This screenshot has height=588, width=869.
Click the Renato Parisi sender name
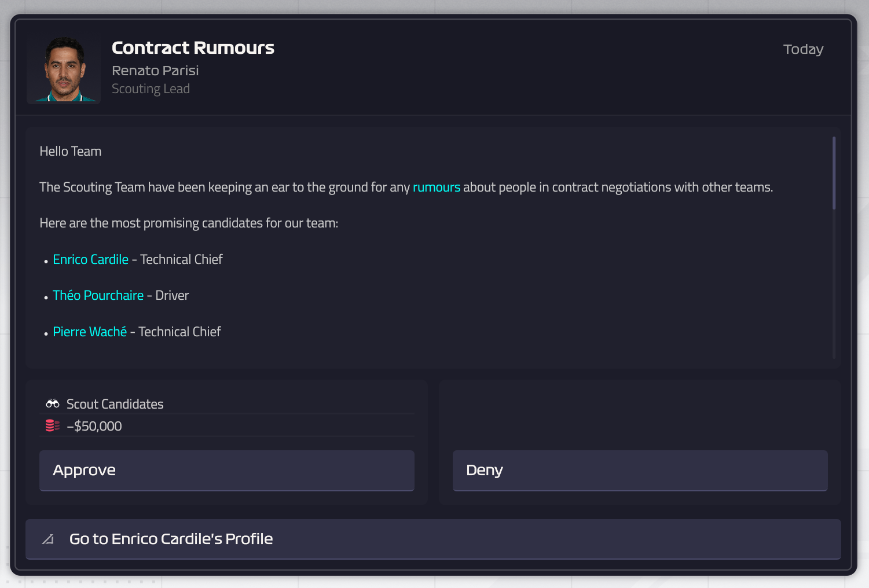click(x=155, y=71)
